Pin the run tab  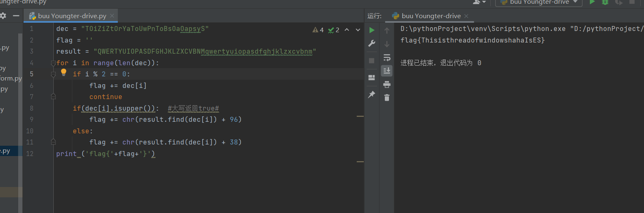[372, 95]
